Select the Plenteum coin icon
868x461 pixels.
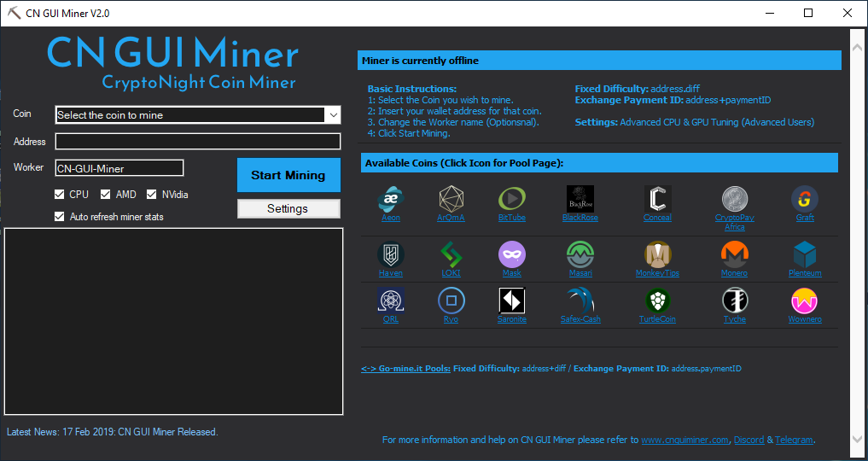click(805, 254)
